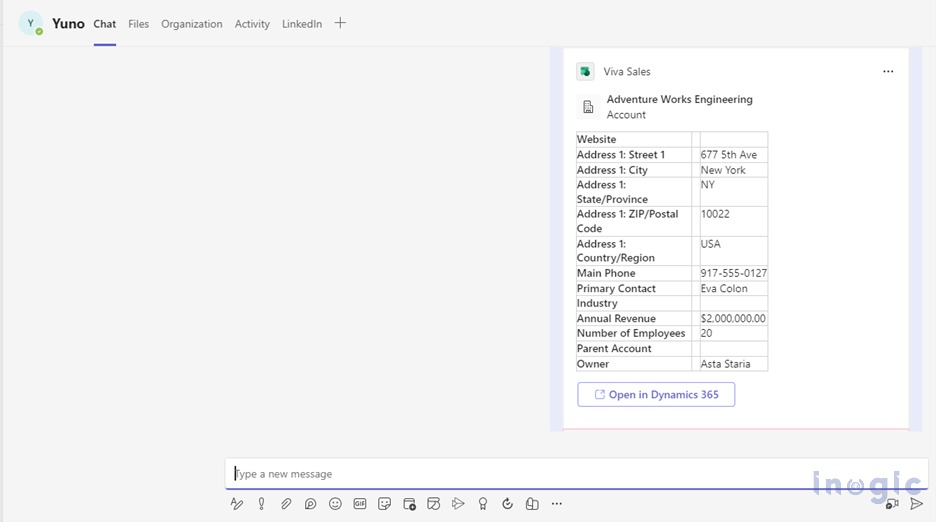Open more messaging extensions ellipsis
936x522 pixels.
pyautogui.click(x=557, y=504)
